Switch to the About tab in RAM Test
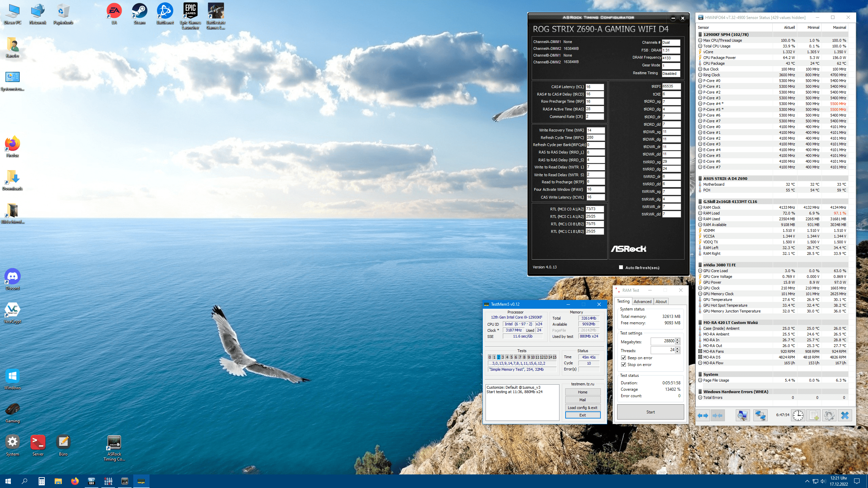This screenshot has height=488, width=868. (x=661, y=301)
